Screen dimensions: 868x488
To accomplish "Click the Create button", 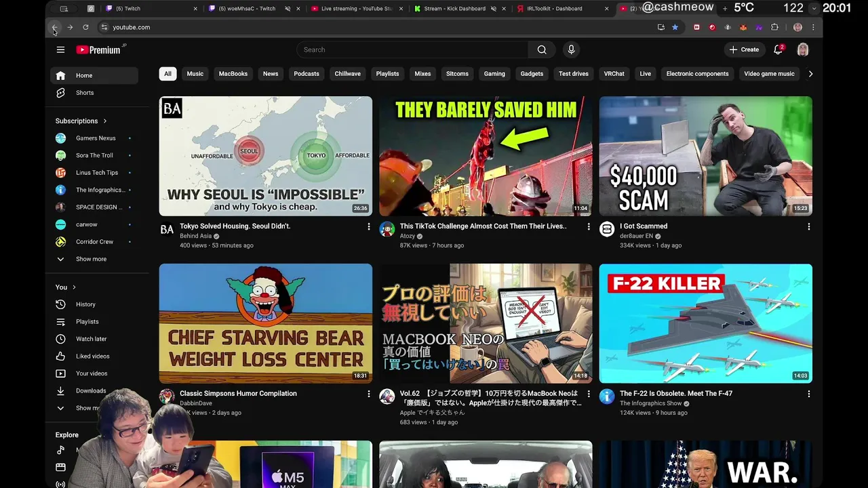I will [744, 49].
